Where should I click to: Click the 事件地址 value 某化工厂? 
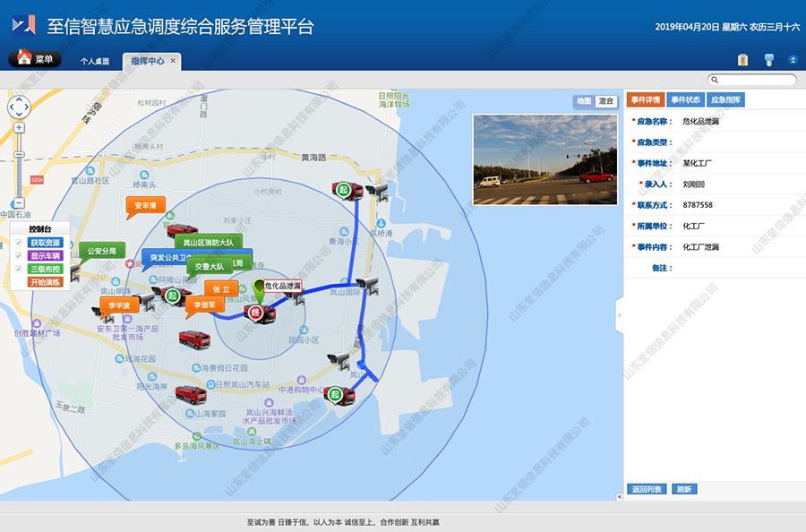pos(697,163)
